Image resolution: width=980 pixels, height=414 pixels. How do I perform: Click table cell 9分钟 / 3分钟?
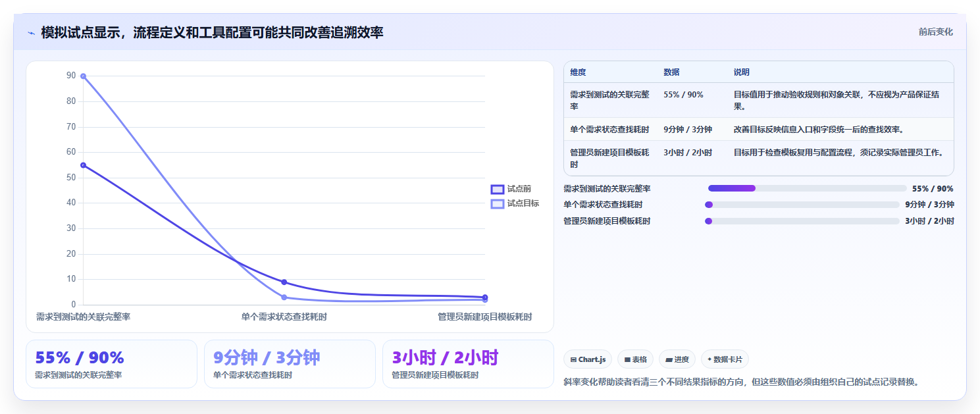pyautogui.click(x=688, y=129)
